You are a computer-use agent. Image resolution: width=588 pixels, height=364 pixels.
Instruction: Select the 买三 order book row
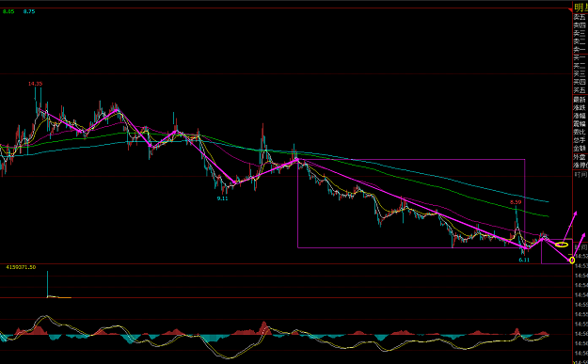[580, 74]
